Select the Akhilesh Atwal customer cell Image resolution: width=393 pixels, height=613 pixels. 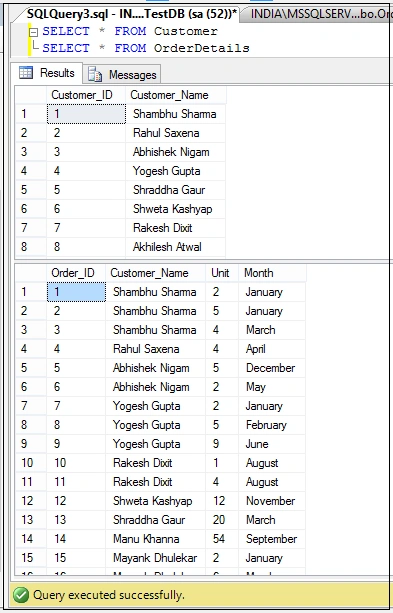pyautogui.click(x=175, y=247)
